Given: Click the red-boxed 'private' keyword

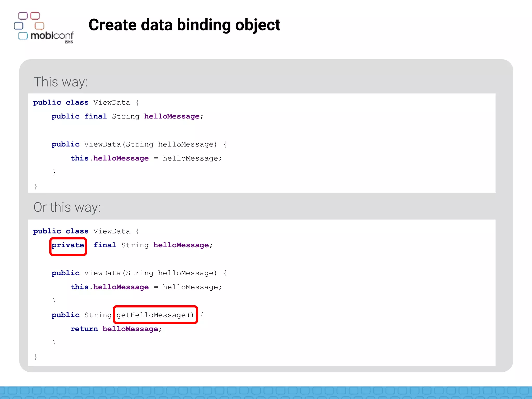Looking at the screenshot, I should (68, 245).
